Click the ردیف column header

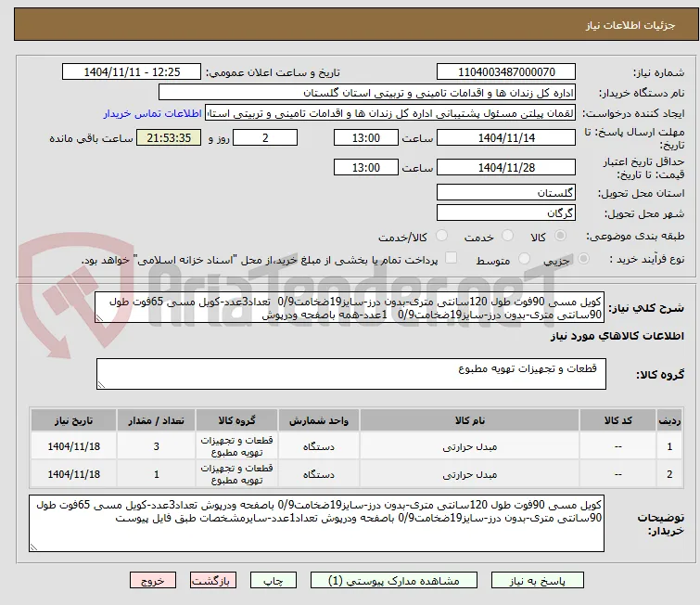pyautogui.click(x=669, y=420)
